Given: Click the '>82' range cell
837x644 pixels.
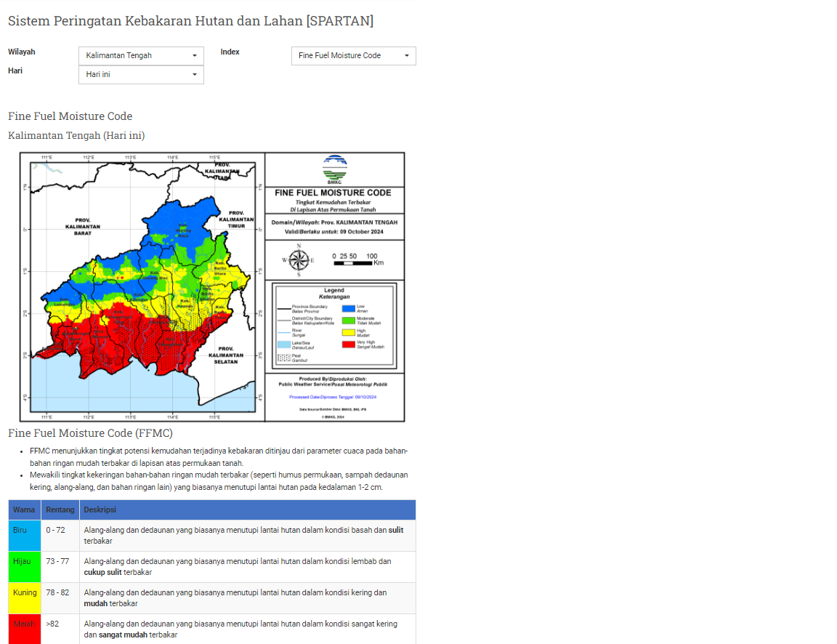Looking at the screenshot, I should [x=60, y=629].
